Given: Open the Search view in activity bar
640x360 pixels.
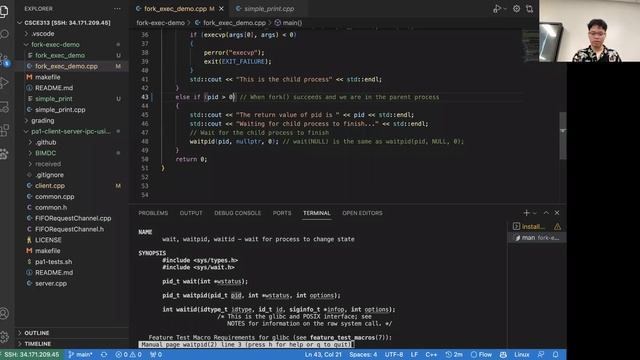Looking at the screenshot, I should (4, 34).
